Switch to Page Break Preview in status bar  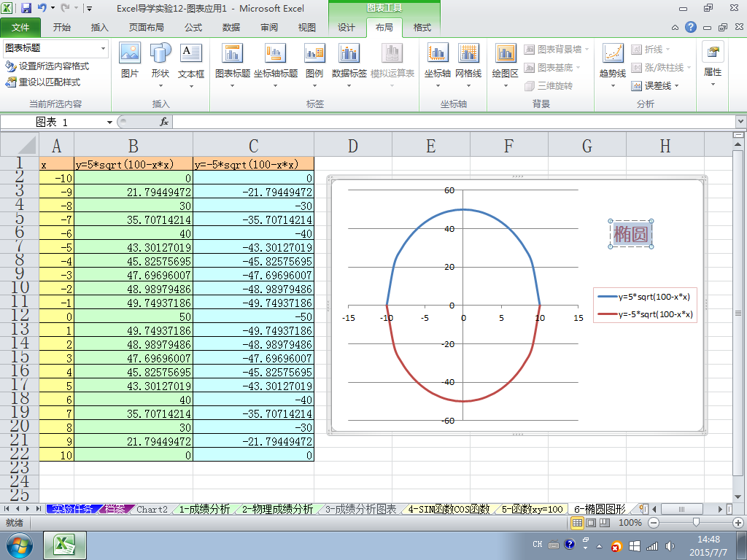(604, 523)
